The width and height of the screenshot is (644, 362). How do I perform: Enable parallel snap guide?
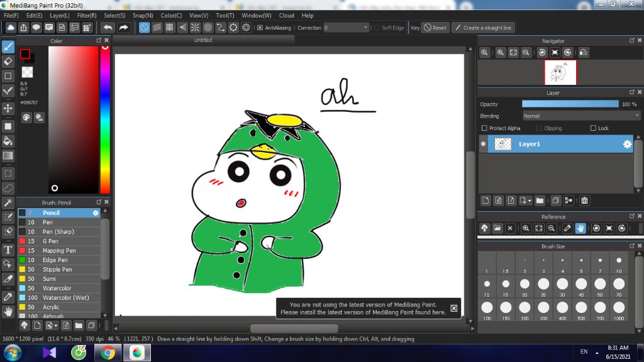(157, 28)
